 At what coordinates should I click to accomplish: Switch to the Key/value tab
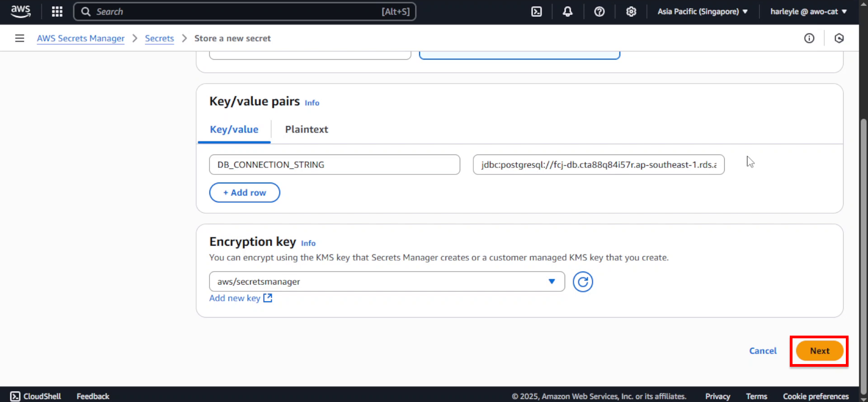pyautogui.click(x=234, y=130)
